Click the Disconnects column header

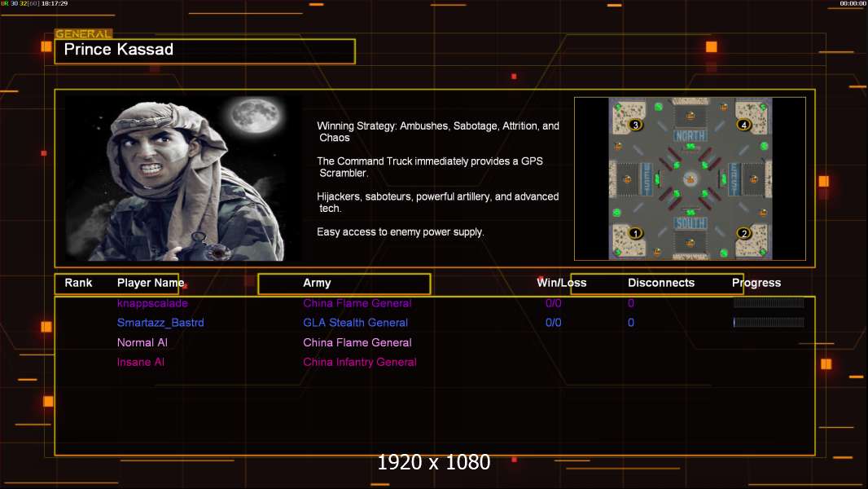pos(661,283)
